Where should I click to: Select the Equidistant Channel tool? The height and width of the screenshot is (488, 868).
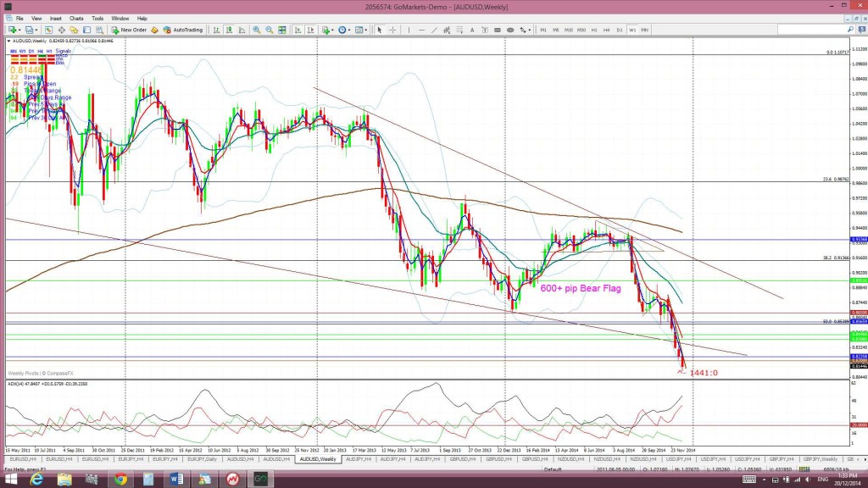(x=446, y=30)
